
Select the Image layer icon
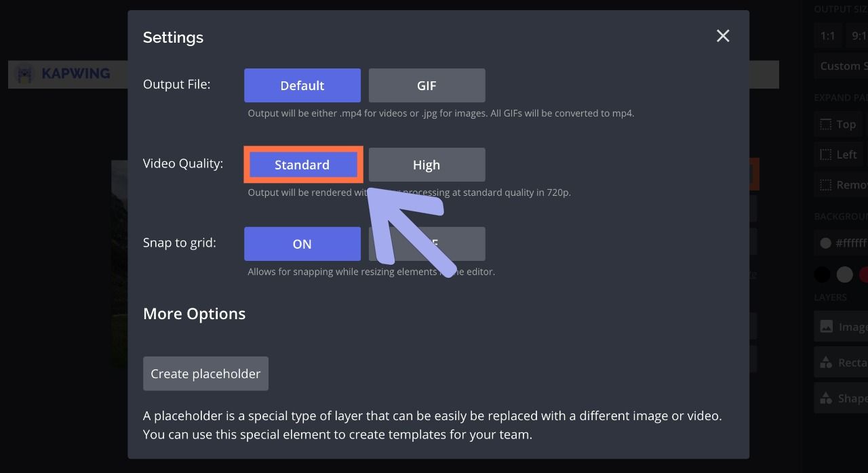(826, 327)
